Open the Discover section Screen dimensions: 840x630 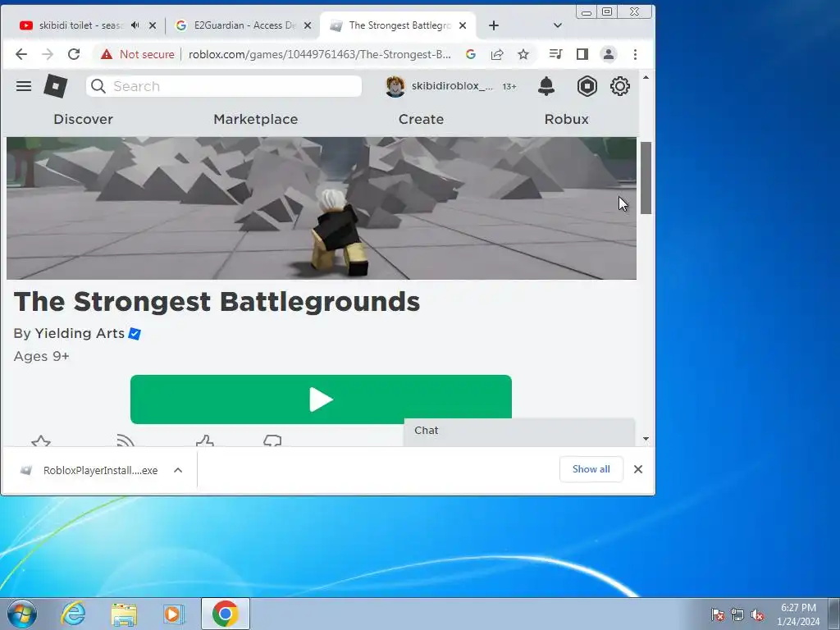click(83, 119)
